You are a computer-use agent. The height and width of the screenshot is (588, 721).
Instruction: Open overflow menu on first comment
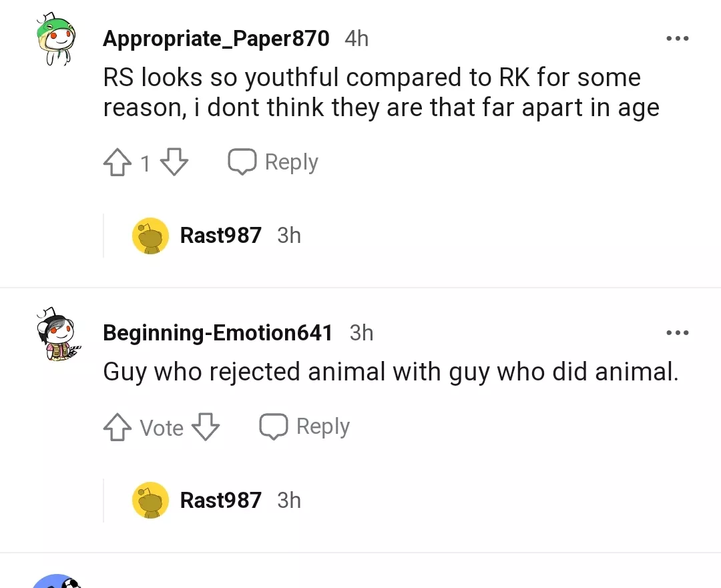[678, 38]
